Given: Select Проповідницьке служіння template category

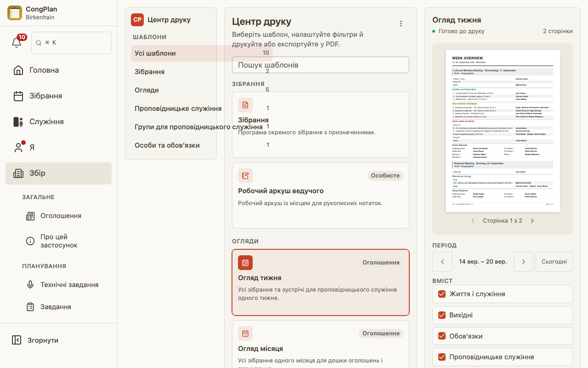Looking at the screenshot, I should (202, 109).
